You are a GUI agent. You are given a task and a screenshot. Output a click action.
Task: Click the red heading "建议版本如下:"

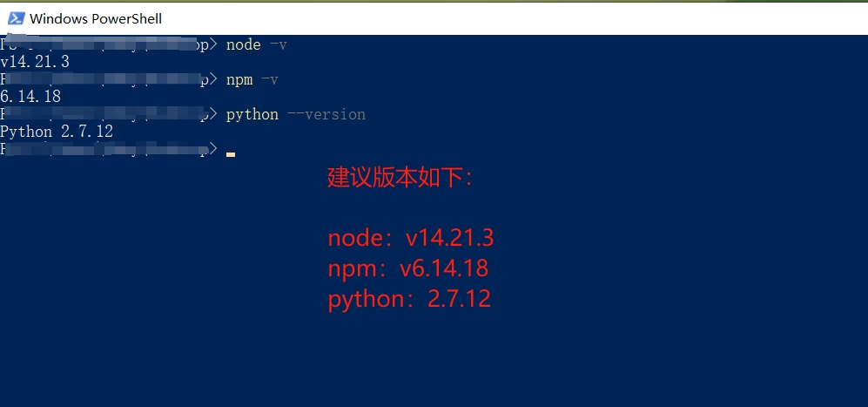pos(401,178)
